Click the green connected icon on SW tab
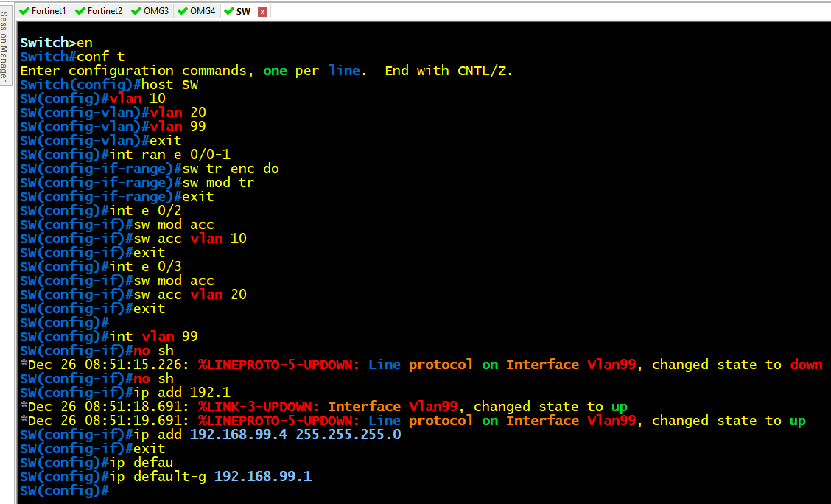The image size is (831, 504). click(228, 11)
